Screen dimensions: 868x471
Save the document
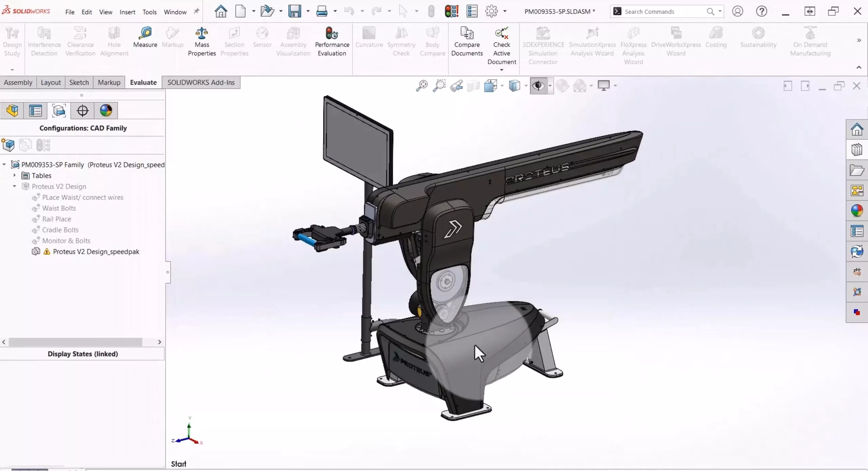pos(294,11)
